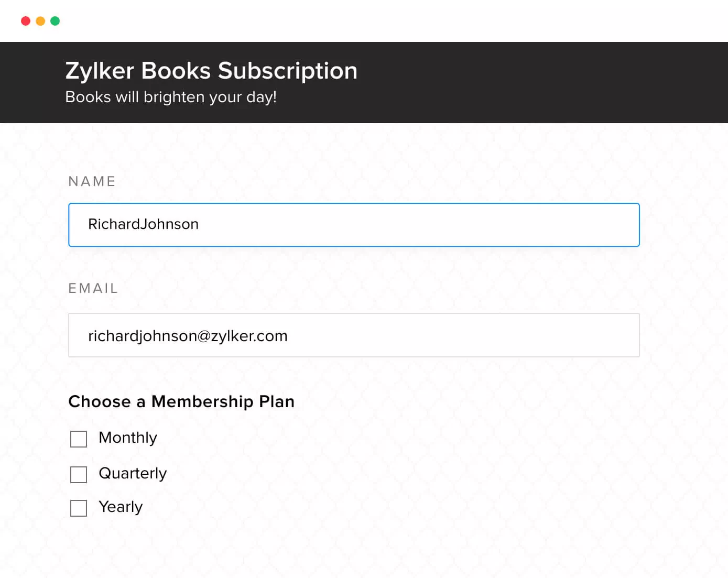Click the EMAIL field label
This screenshot has height=578, width=728.
(x=93, y=288)
